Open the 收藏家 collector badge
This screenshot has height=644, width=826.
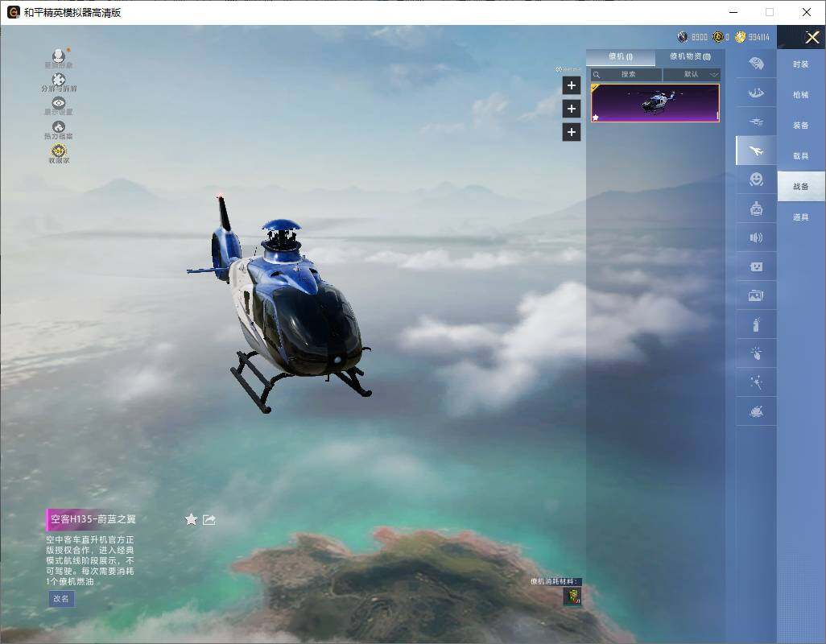[x=58, y=152]
